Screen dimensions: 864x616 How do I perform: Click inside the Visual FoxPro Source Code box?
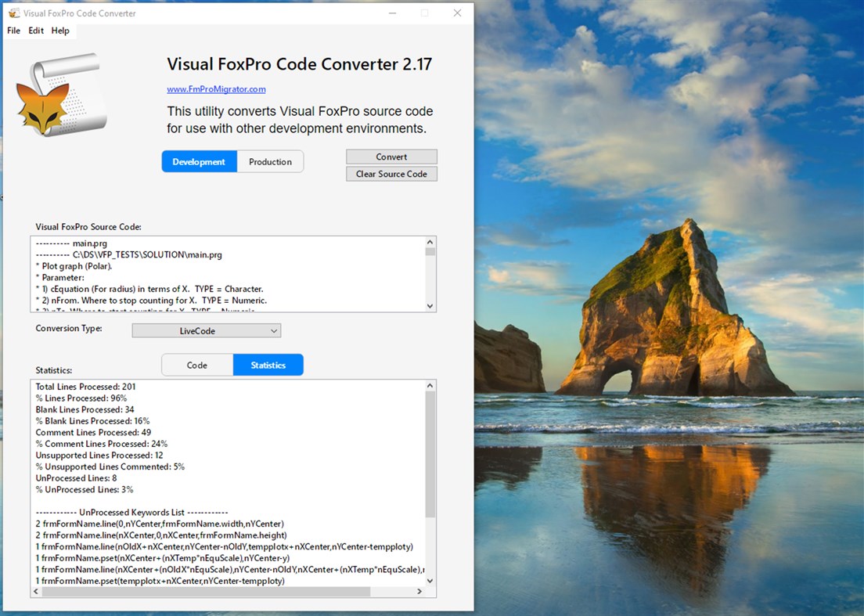pyautogui.click(x=228, y=274)
